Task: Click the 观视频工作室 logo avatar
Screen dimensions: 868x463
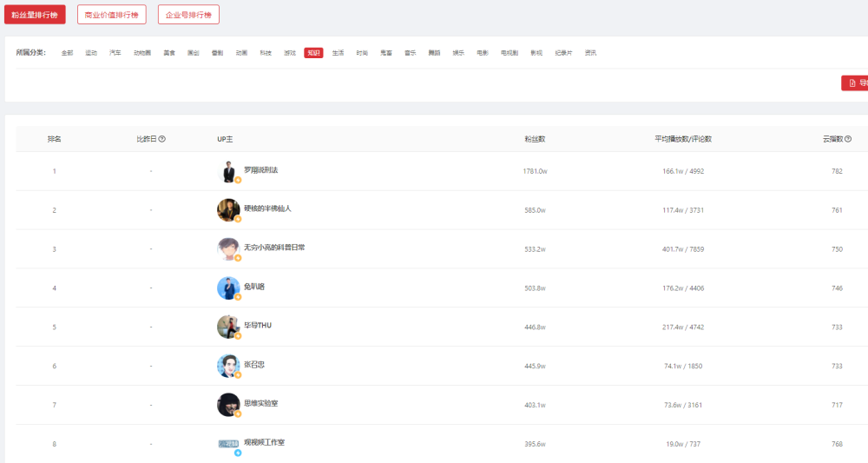Action: tap(228, 444)
